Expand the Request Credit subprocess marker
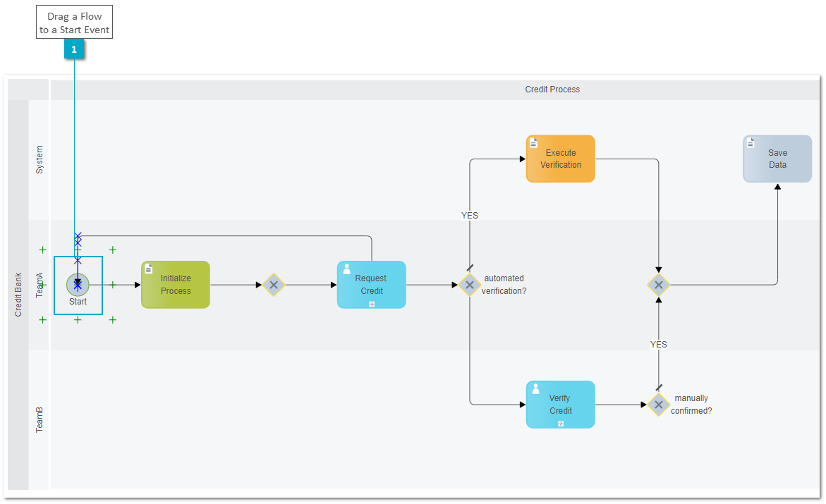 pyautogui.click(x=372, y=304)
